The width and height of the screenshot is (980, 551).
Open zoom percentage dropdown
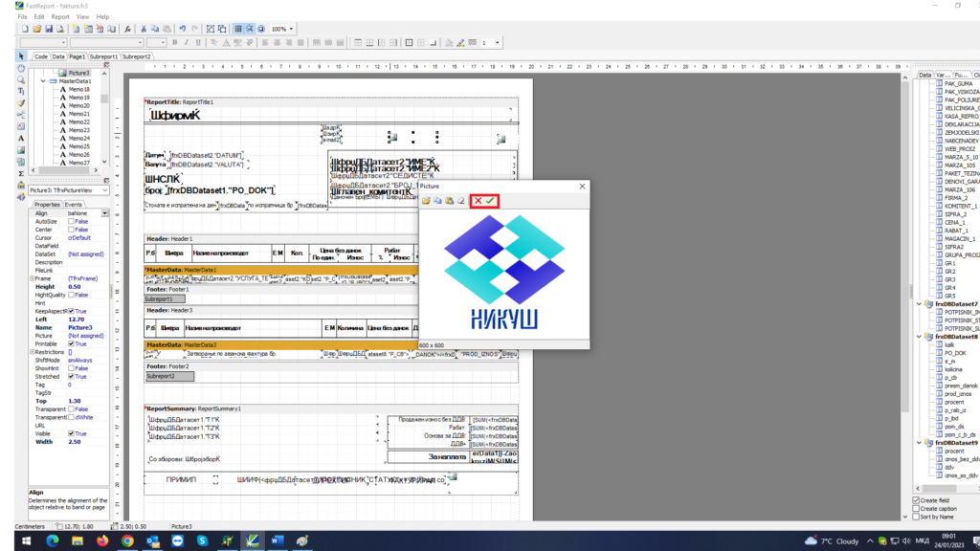291,29
